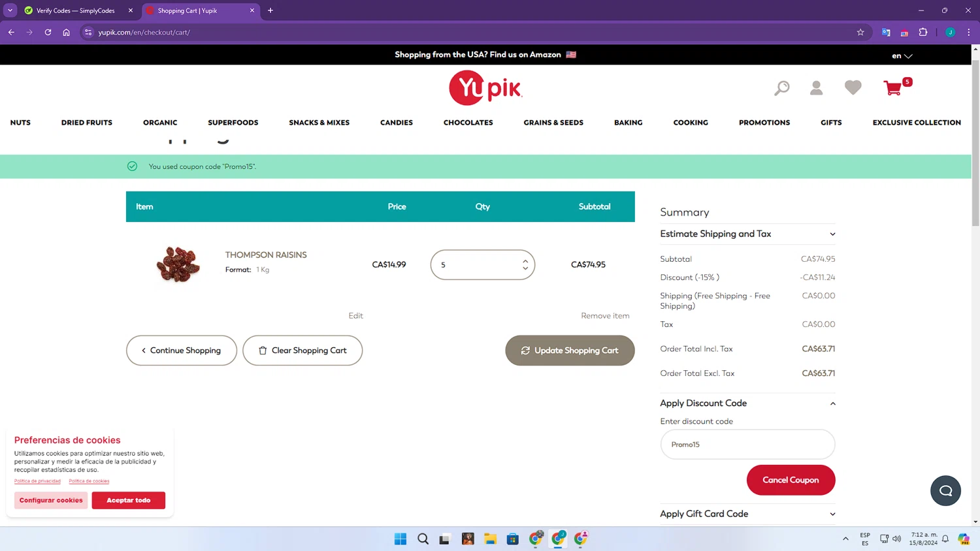Open the BAKING menu

point(629,123)
